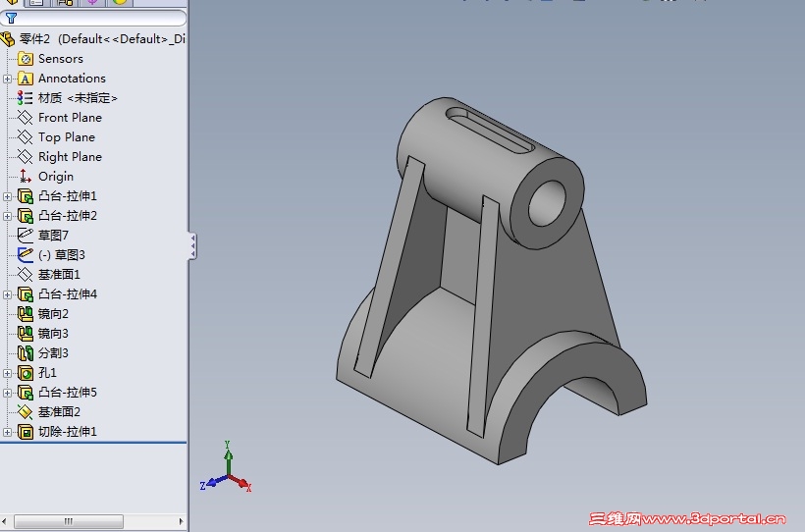Click the horizontal scrollbar left arrow
The width and height of the screenshot is (805, 532).
coord(5,521)
